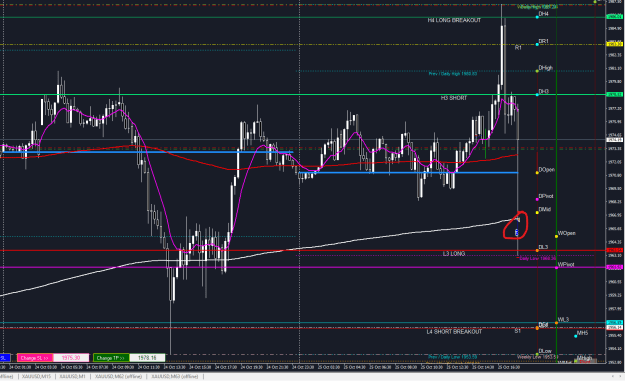
Task: Click the red DL3 price tag on axis
Action: [x=614, y=250]
